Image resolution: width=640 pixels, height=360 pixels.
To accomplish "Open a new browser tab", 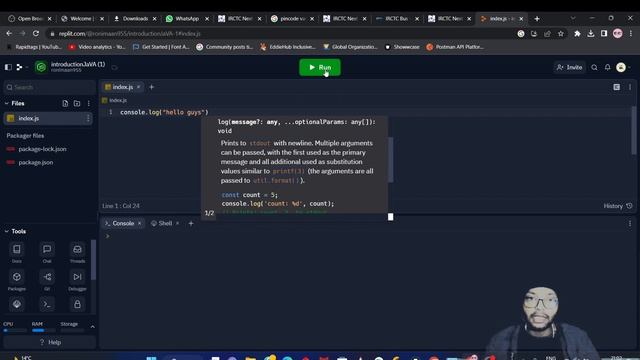I will click(x=537, y=19).
